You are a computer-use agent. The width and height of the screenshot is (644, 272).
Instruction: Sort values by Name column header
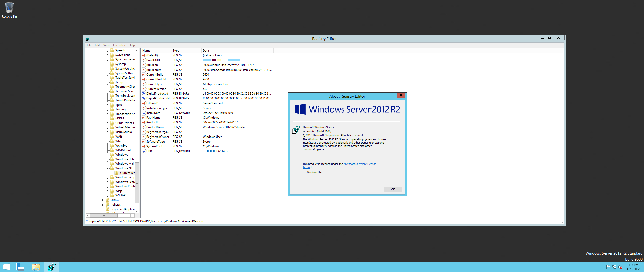pos(156,50)
